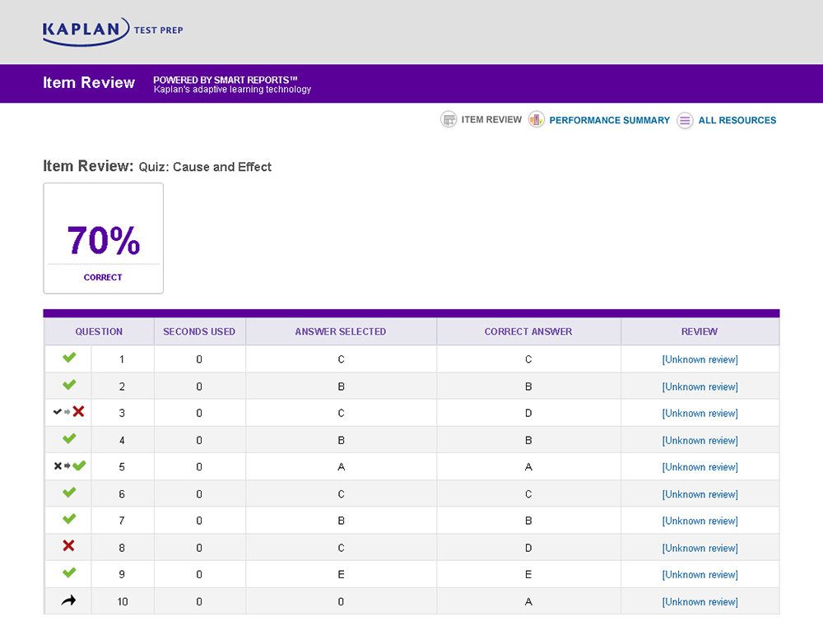Screen dimensions: 823x644
Task: Click the All Resources list icon
Action: pyautogui.click(x=685, y=121)
